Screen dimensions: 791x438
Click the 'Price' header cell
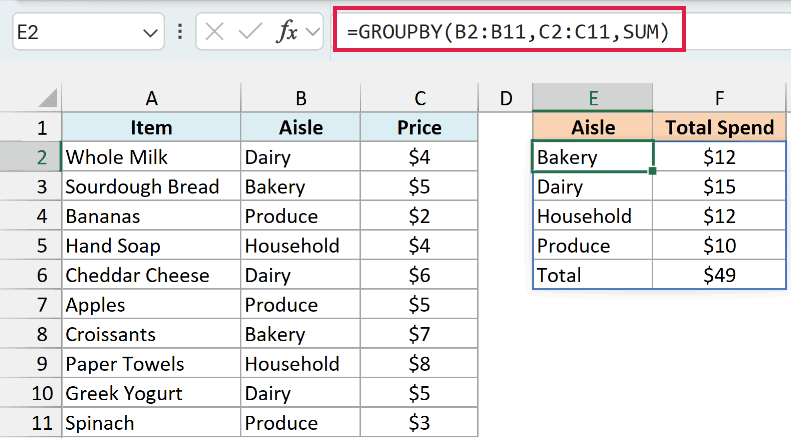click(419, 128)
